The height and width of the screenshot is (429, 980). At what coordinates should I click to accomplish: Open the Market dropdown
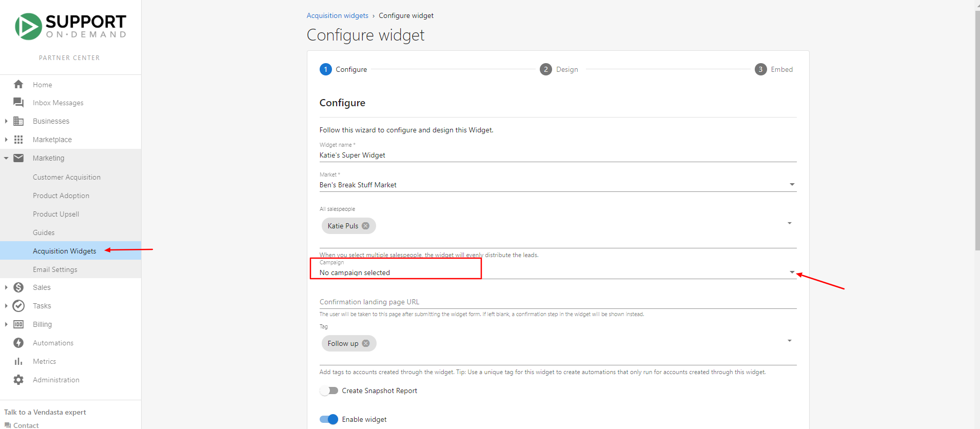(558, 185)
